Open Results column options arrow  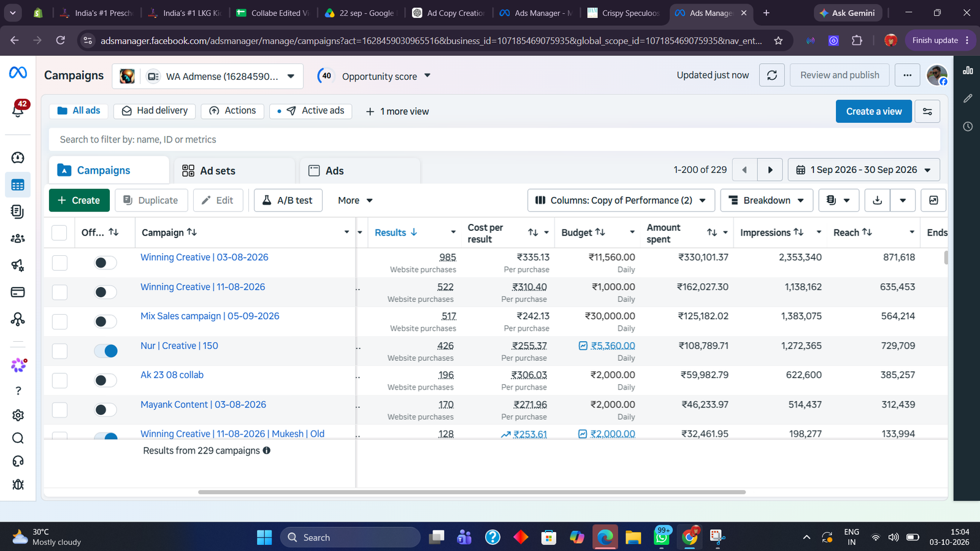[x=453, y=233]
